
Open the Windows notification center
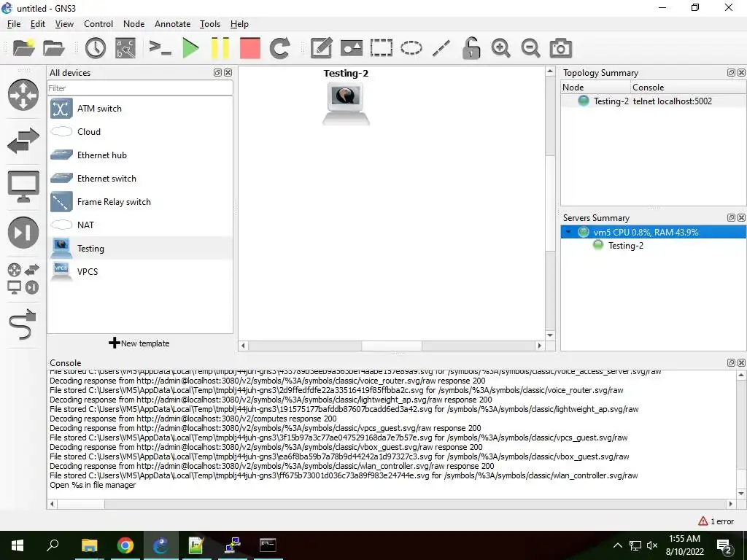(x=724, y=546)
